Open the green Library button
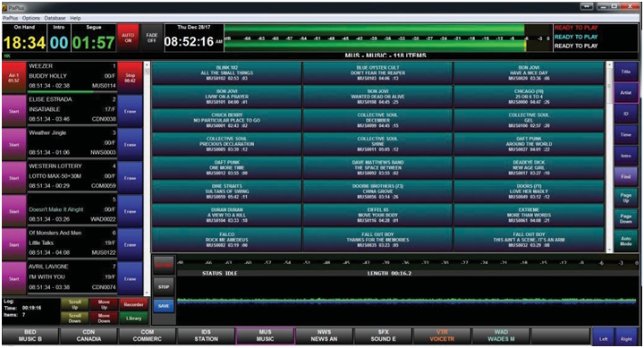The height and width of the screenshot is (348, 644). pyautogui.click(x=133, y=318)
